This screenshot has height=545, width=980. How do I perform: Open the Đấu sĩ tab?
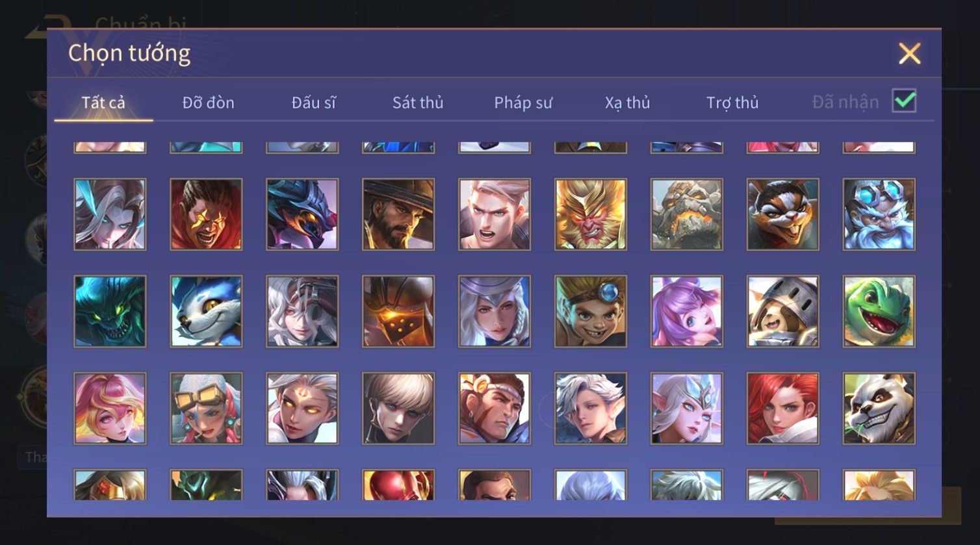[x=314, y=103]
